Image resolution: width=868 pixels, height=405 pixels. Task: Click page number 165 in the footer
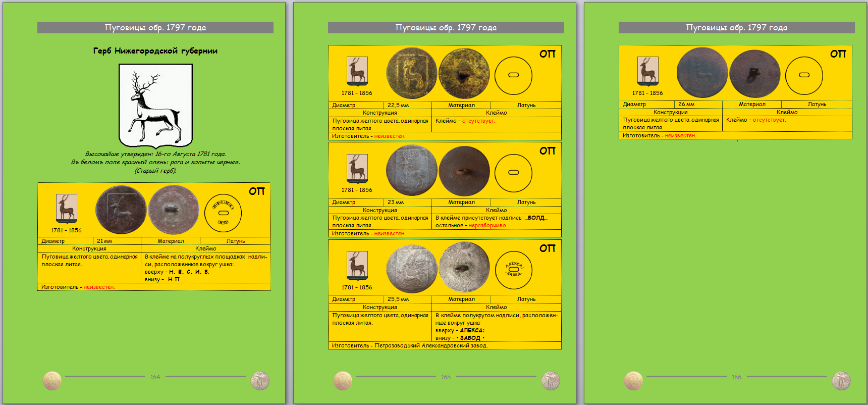tap(446, 377)
